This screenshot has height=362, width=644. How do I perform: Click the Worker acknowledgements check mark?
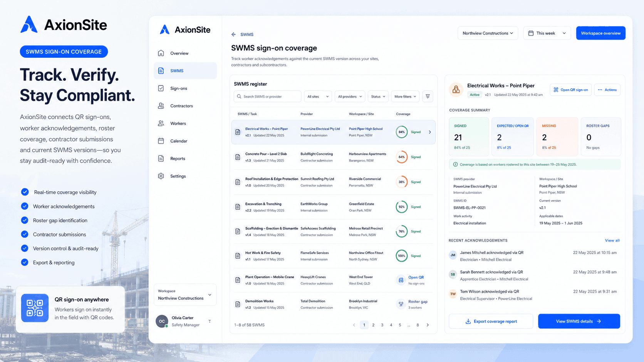coord(25,206)
